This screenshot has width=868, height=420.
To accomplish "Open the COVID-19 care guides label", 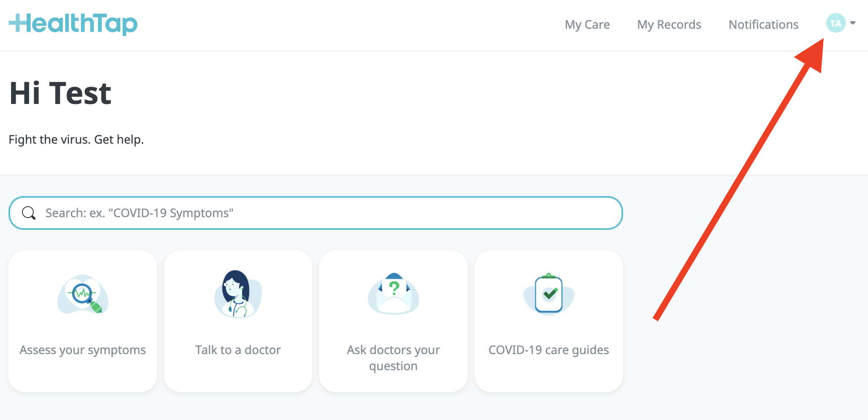I will click(549, 350).
